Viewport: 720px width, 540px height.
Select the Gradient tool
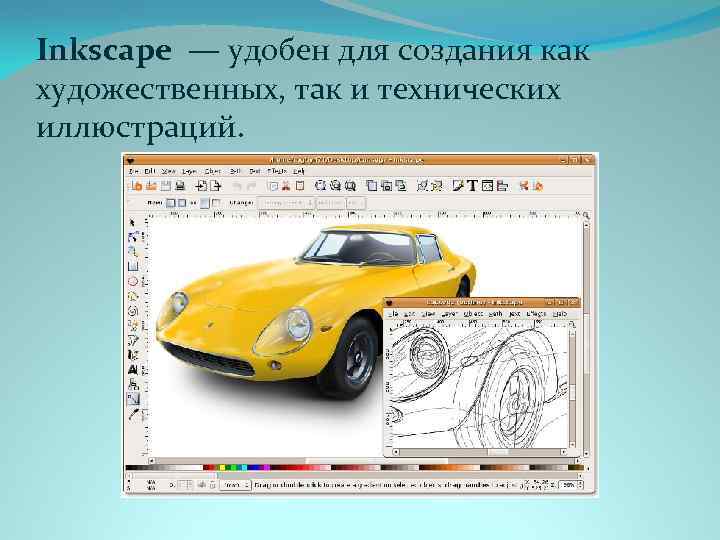click(133, 399)
